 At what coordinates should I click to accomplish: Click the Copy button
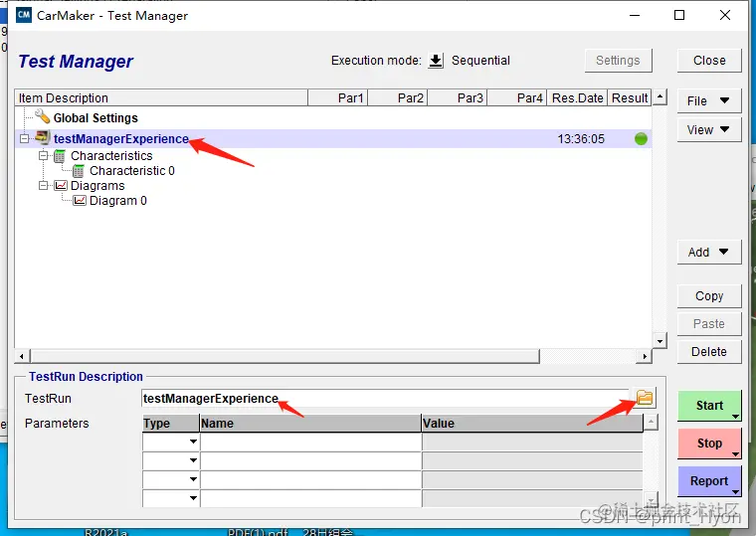708,296
